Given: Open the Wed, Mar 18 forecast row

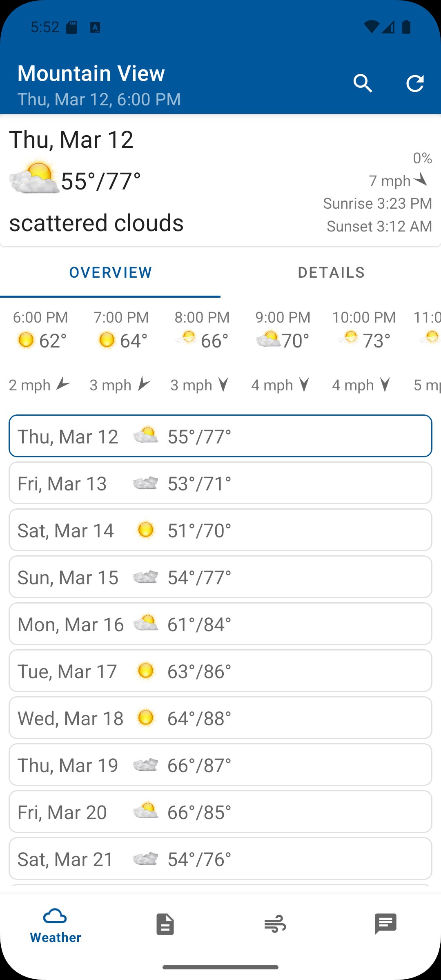Looking at the screenshot, I should (220, 718).
